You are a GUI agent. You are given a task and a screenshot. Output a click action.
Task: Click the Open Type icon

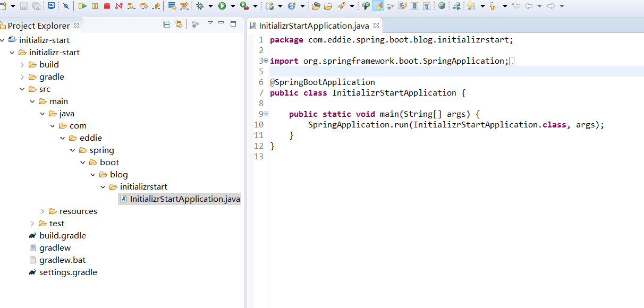316,6
